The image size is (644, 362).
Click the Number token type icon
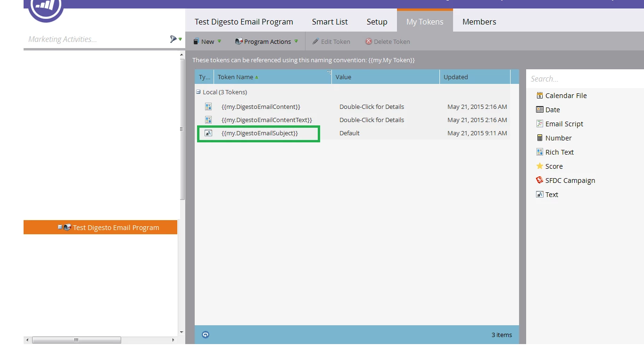540,138
